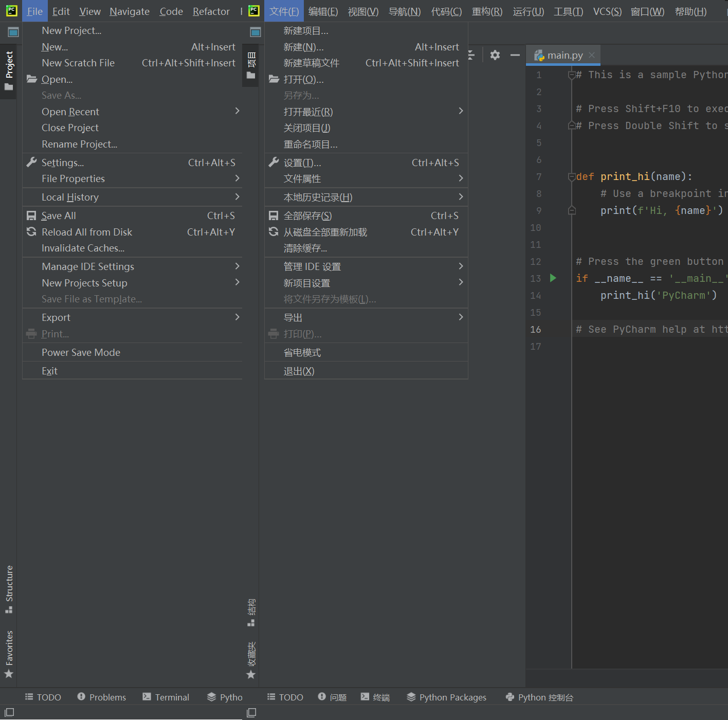Choose 退出(X) to quit
This screenshot has height=720, width=728.
(366, 371)
